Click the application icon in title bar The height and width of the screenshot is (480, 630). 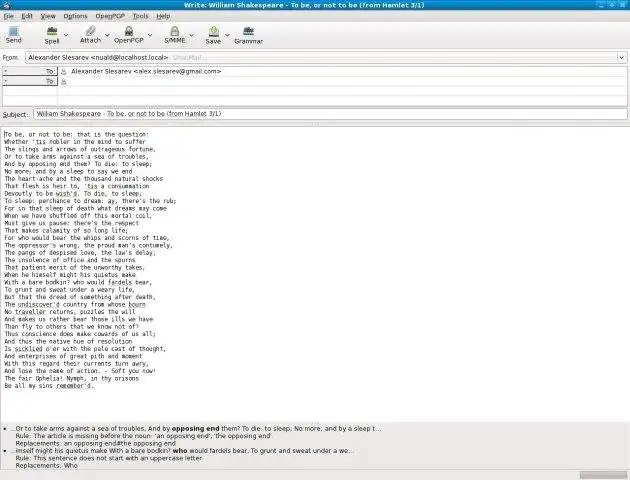pos(7,5)
